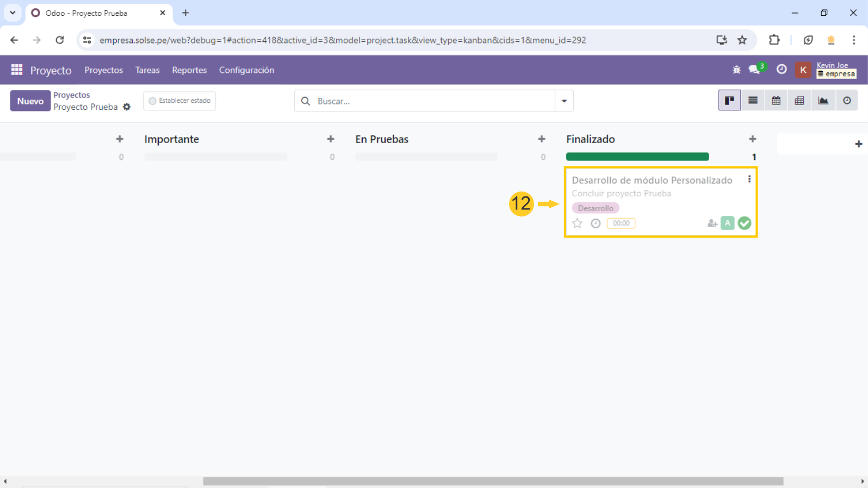Open the Odoo apps grid menu

click(17, 70)
